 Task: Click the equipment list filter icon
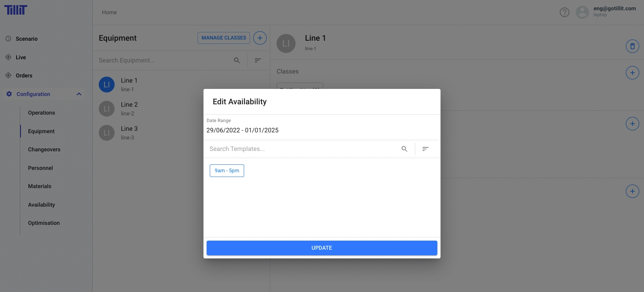[258, 60]
